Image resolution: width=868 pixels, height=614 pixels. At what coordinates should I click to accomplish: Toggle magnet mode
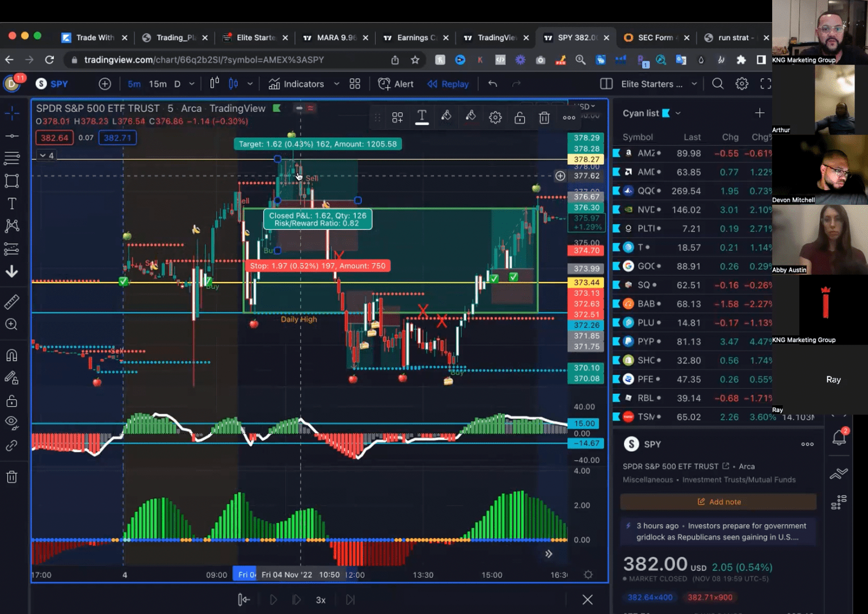pyautogui.click(x=12, y=355)
